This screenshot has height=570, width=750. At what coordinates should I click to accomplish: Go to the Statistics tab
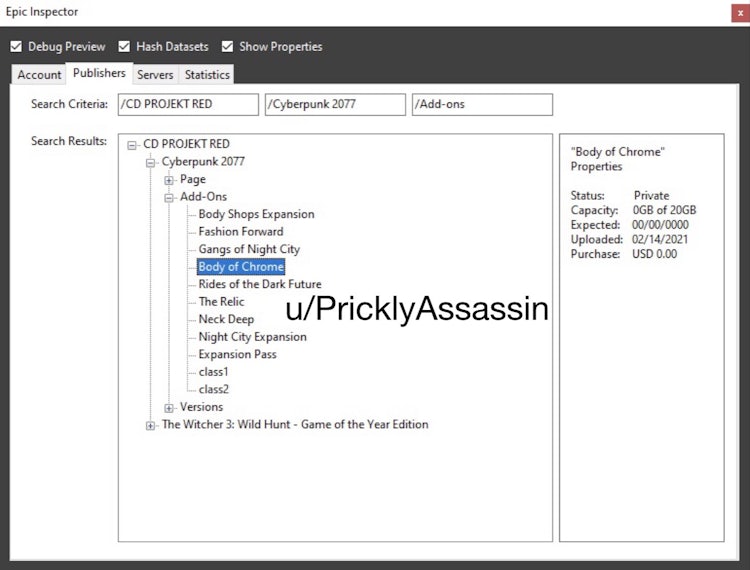(x=207, y=75)
